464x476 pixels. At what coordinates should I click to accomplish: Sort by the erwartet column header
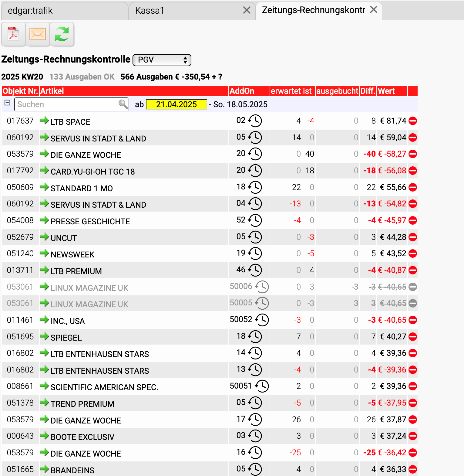pos(286,91)
